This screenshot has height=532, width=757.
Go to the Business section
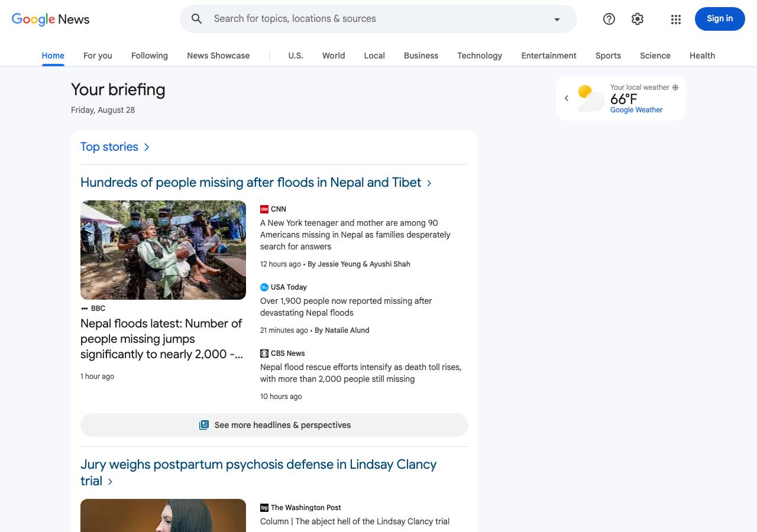pyautogui.click(x=421, y=56)
